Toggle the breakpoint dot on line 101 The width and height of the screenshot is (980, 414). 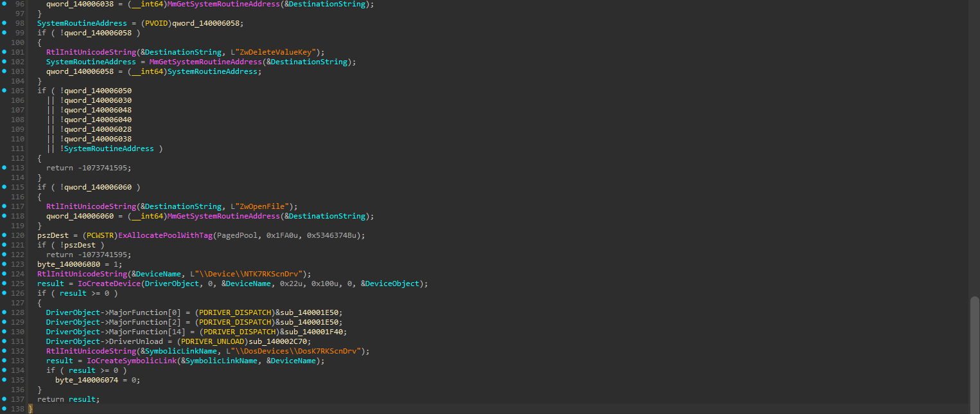pos(4,52)
